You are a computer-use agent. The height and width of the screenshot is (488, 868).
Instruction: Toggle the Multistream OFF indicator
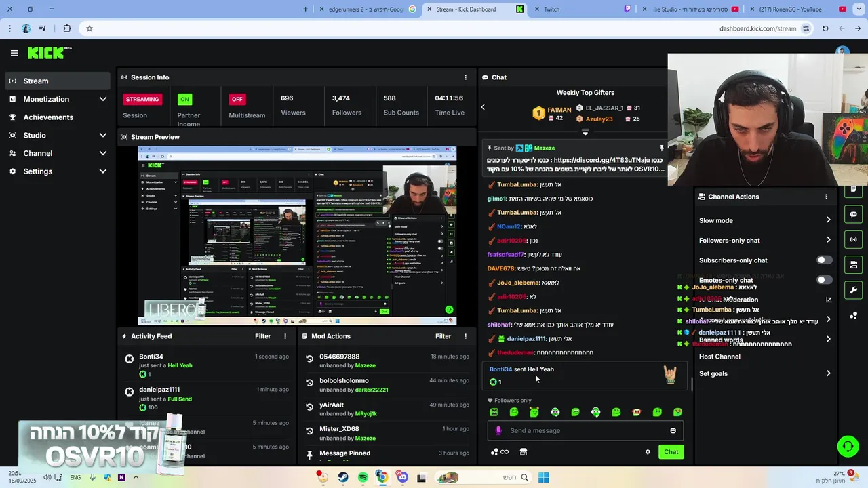click(x=237, y=99)
